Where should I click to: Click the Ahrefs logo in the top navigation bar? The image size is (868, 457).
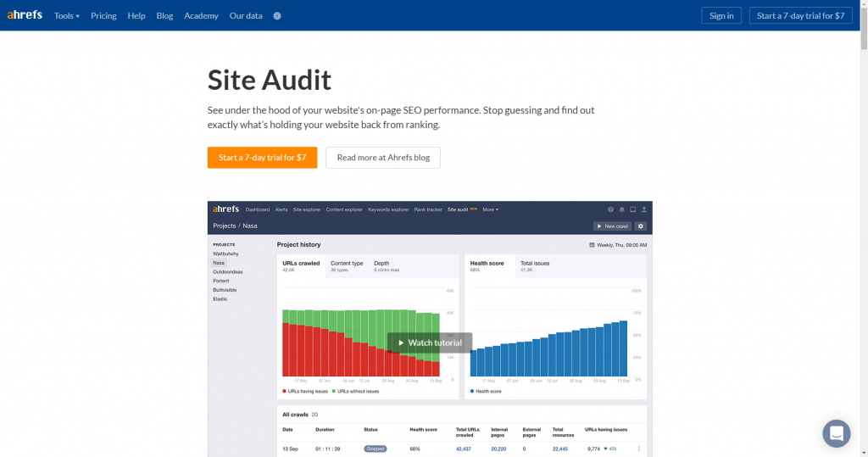point(25,15)
